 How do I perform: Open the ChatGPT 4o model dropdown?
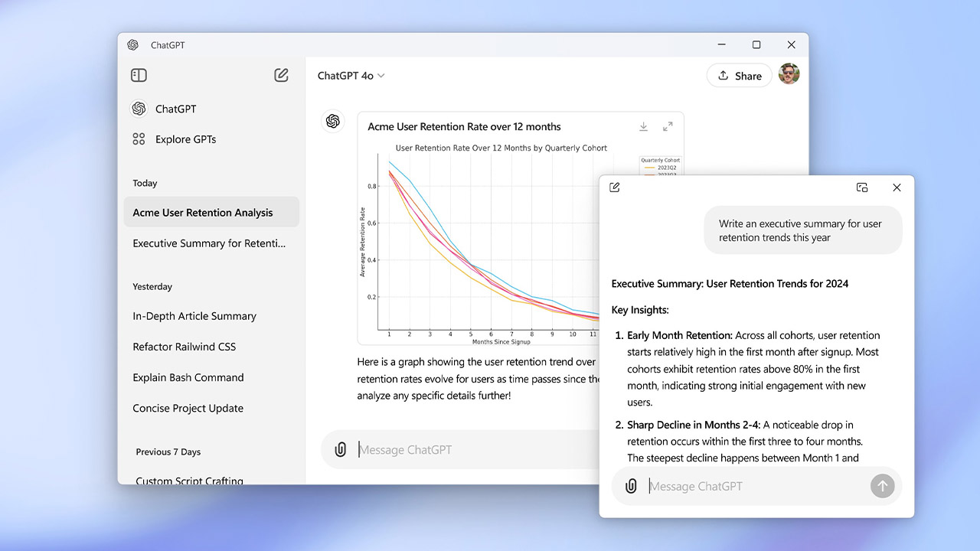pyautogui.click(x=351, y=76)
